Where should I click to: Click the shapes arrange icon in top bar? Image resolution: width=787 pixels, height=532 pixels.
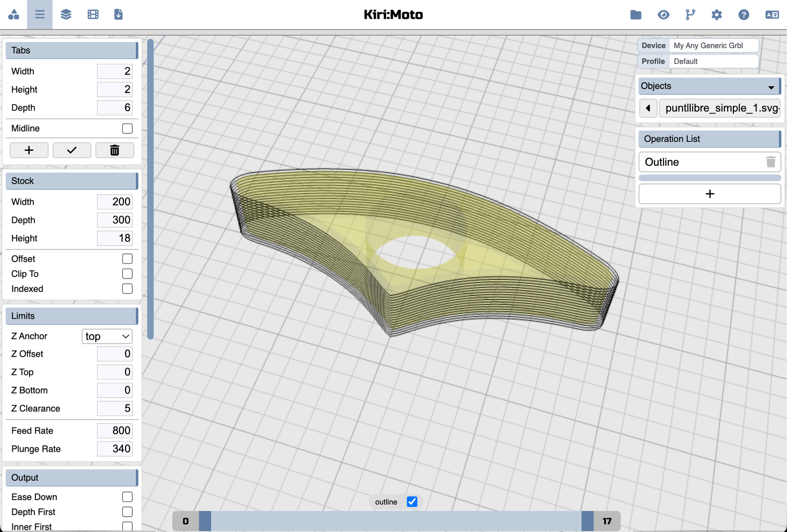(x=14, y=15)
